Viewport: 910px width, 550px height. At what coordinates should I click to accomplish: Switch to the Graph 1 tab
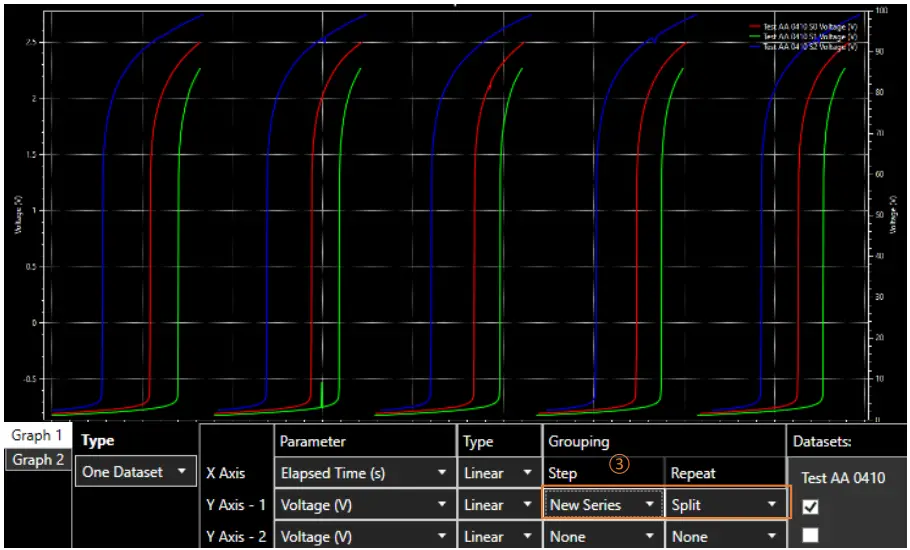(37, 435)
